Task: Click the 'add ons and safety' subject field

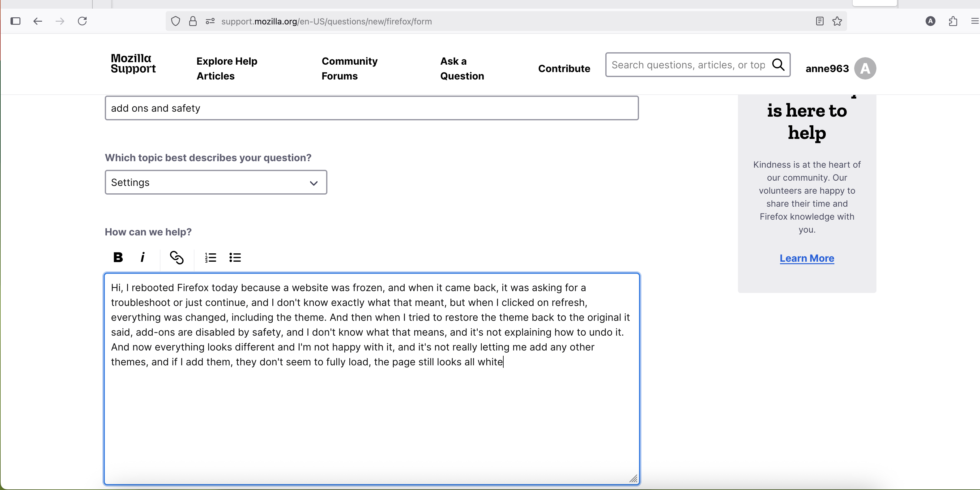Action: pyautogui.click(x=371, y=108)
